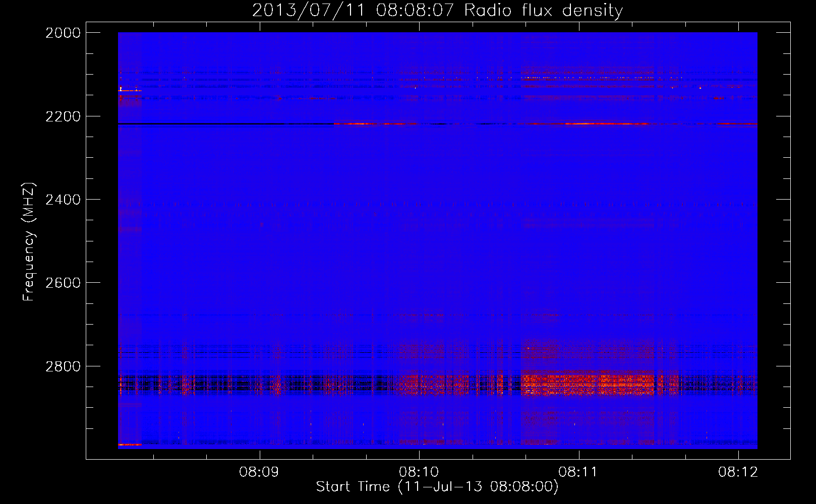Click the 08:10 time tick label

(419, 472)
